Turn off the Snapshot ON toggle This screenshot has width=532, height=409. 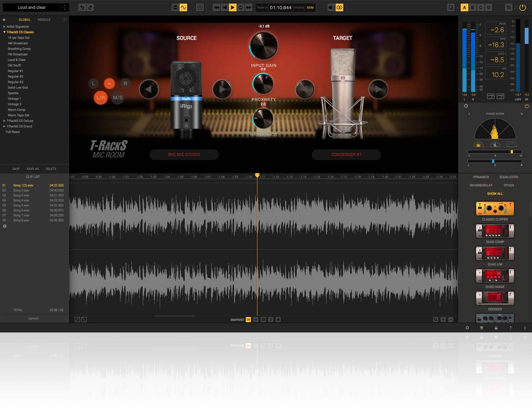[x=248, y=320]
